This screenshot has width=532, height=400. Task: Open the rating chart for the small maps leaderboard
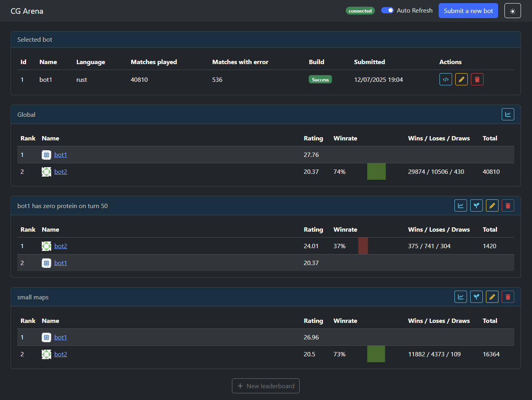(460, 297)
